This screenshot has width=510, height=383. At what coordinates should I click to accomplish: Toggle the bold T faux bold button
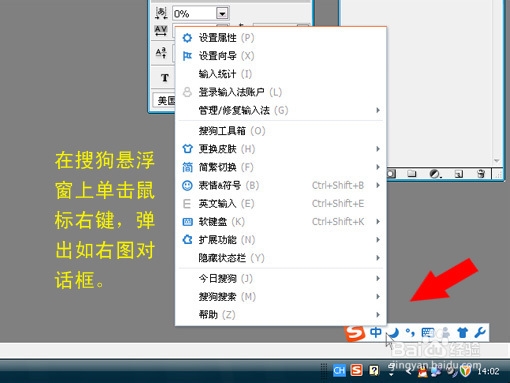click(x=165, y=78)
